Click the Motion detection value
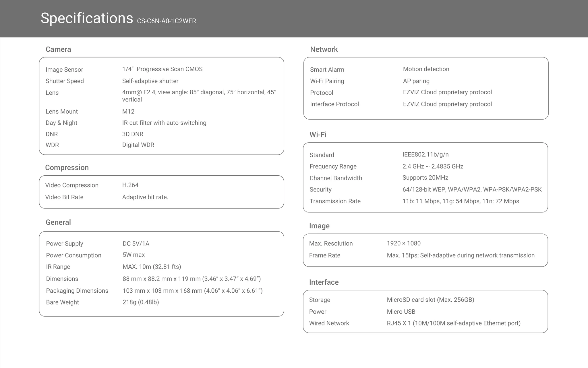Viewport: 588px width, 368px height. click(426, 69)
